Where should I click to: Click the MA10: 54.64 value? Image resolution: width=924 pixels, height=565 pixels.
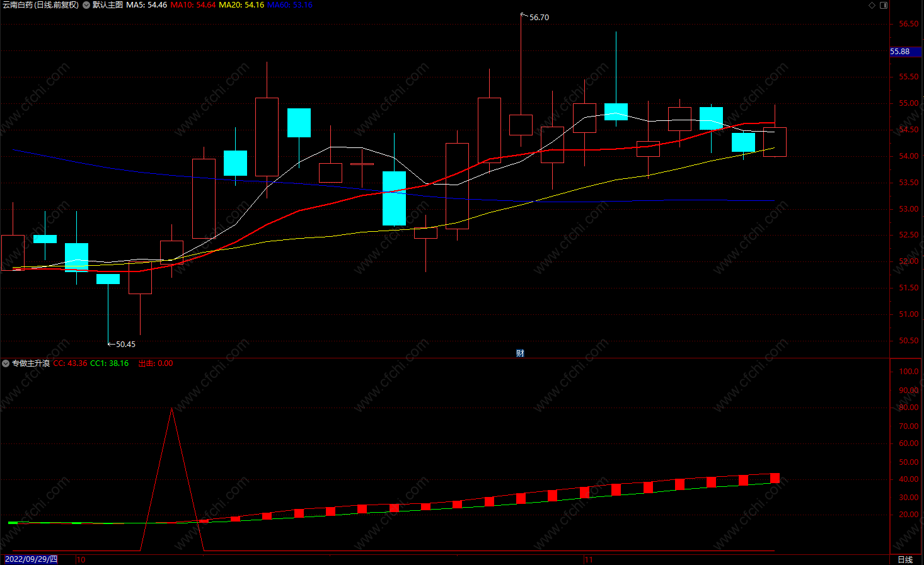[193, 5]
